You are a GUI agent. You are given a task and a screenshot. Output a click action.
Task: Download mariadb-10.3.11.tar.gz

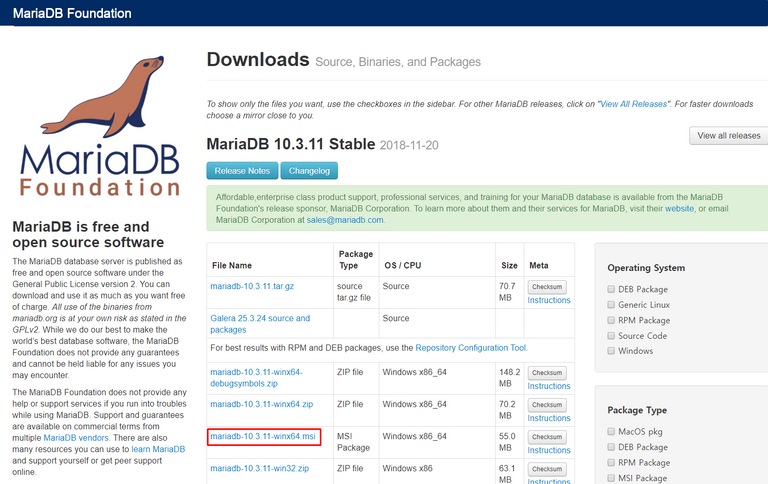[x=252, y=286]
